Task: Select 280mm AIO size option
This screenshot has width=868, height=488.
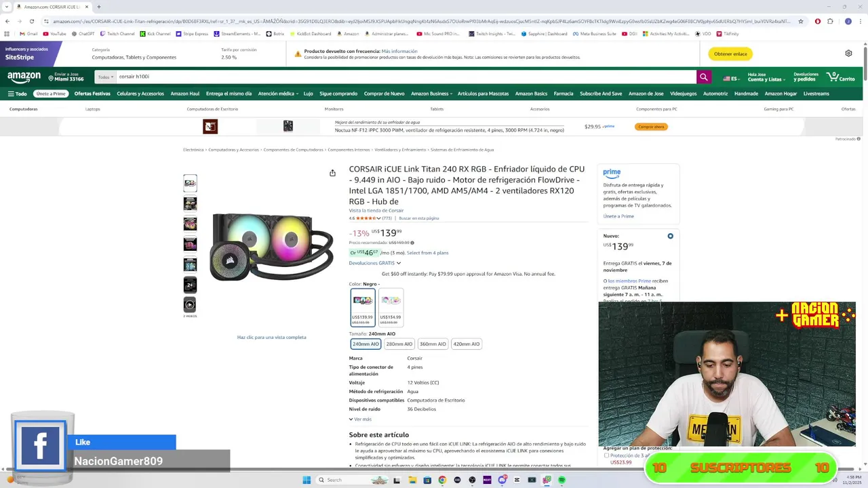Action: pos(399,344)
